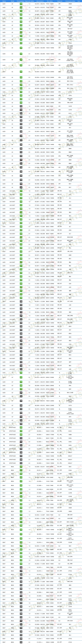Click the ON diesel icon in the AYM row
The width and height of the screenshot is (82, 644).
click(21, 344)
